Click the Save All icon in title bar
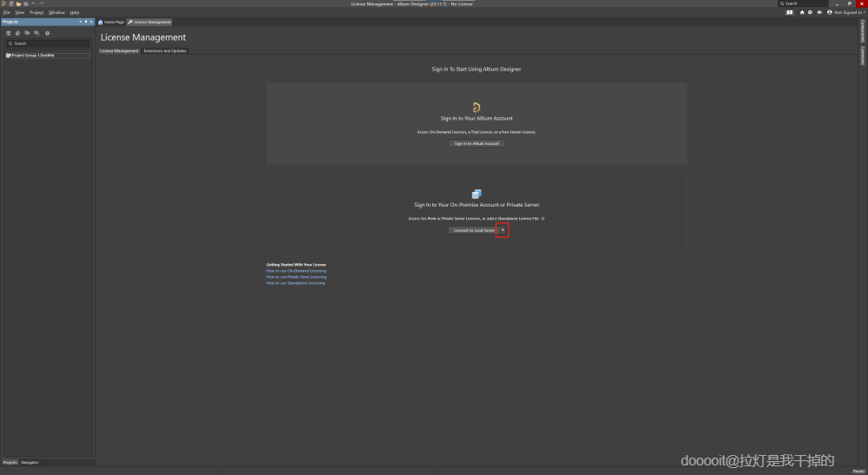This screenshot has width=868, height=475. (x=26, y=3)
